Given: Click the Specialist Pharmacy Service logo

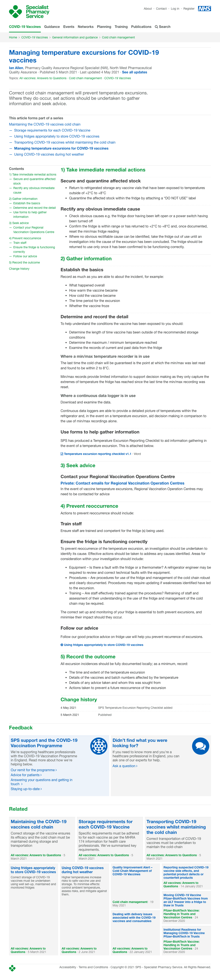Looking at the screenshot, I should (29, 12).
